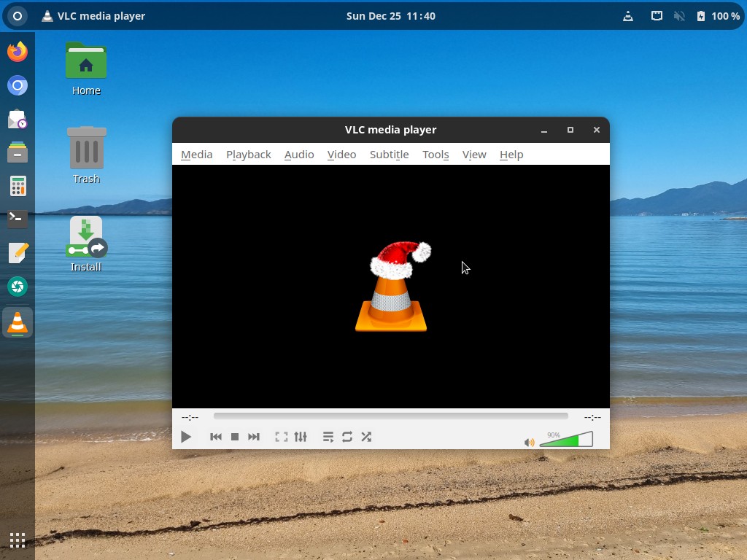Viewport: 747px width, 560px height.
Task: Open the clock calendar Sun Dec 25
Action: (x=391, y=16)
